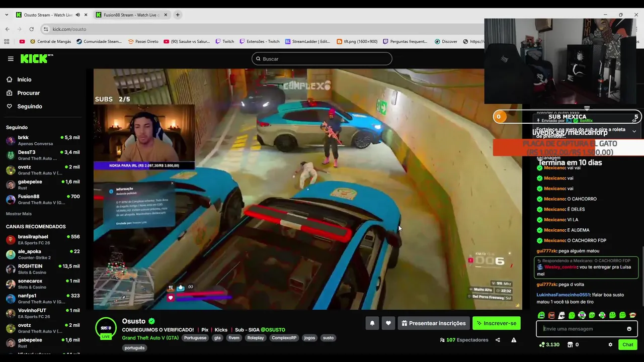Close the Fusion88 Stream tab
This screenshot has height=362, width=644.
tap(166, 15)
